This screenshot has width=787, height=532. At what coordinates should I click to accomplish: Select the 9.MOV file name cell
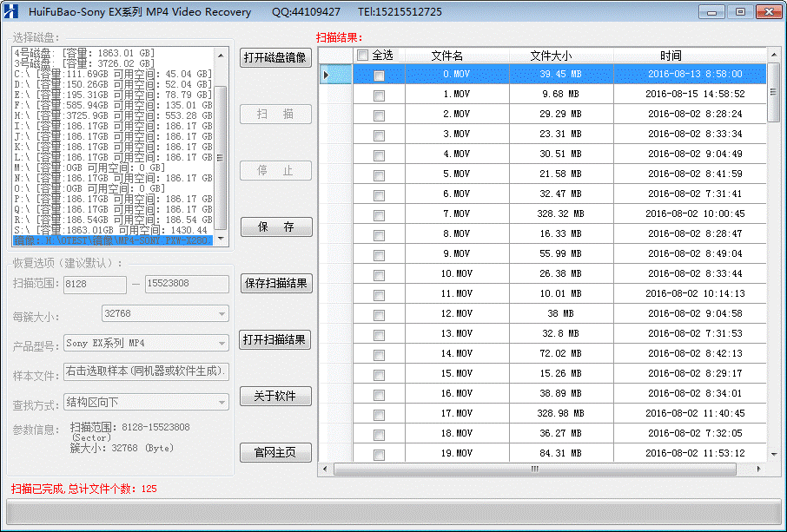457,253
